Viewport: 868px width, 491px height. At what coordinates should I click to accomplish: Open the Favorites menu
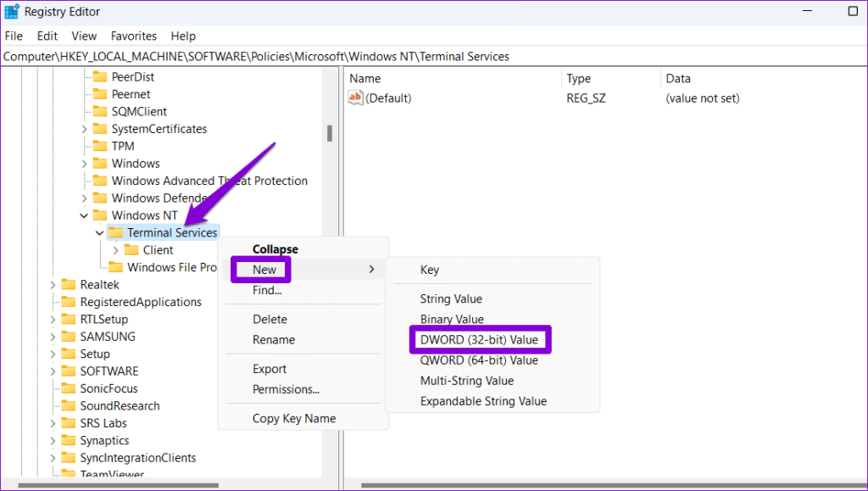[x=133, y=36]
